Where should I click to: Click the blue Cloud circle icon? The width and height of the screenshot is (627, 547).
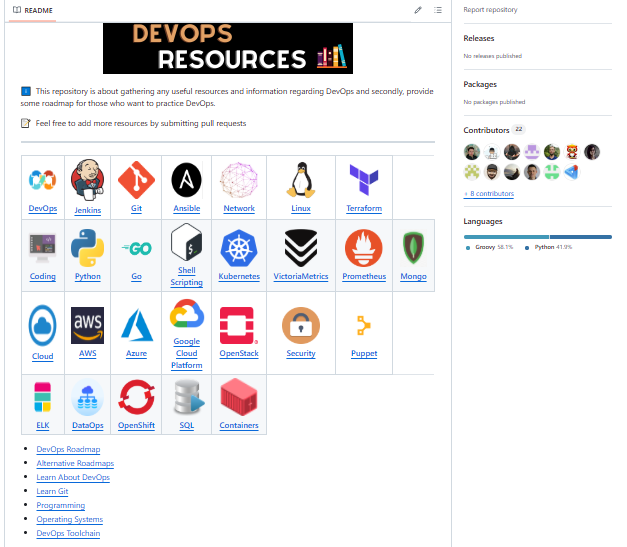42,325
